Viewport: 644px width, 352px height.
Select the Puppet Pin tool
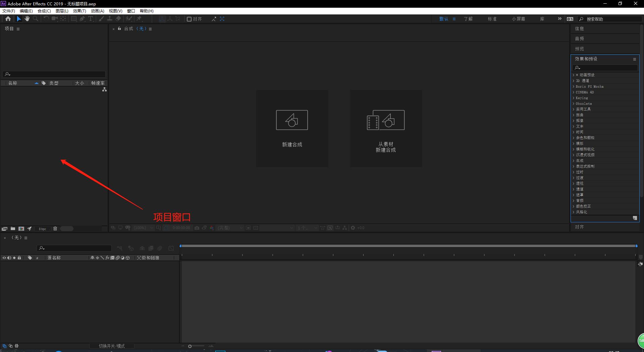point(140,19)
